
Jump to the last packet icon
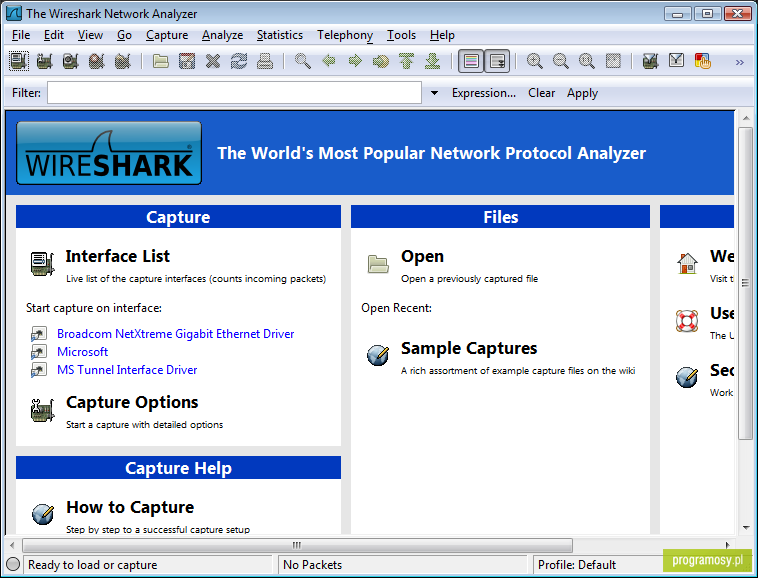(433, 61)
